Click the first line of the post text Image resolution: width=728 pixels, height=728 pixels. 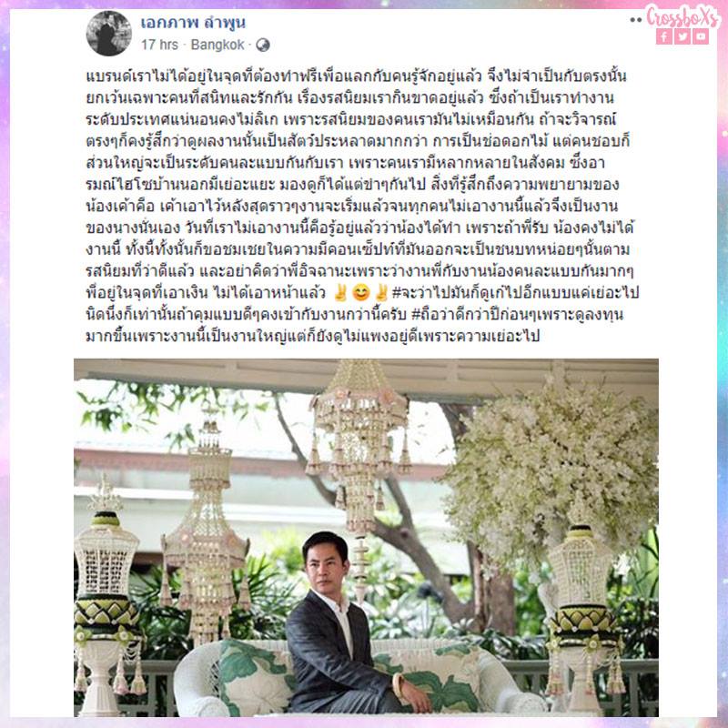click(x=356, y=76)
